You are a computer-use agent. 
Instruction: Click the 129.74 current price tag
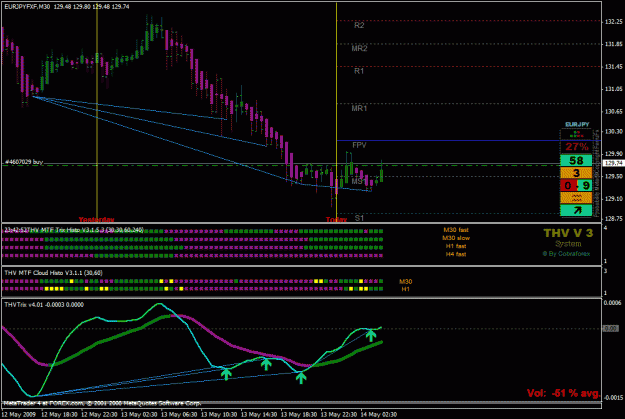coord(613,163)
